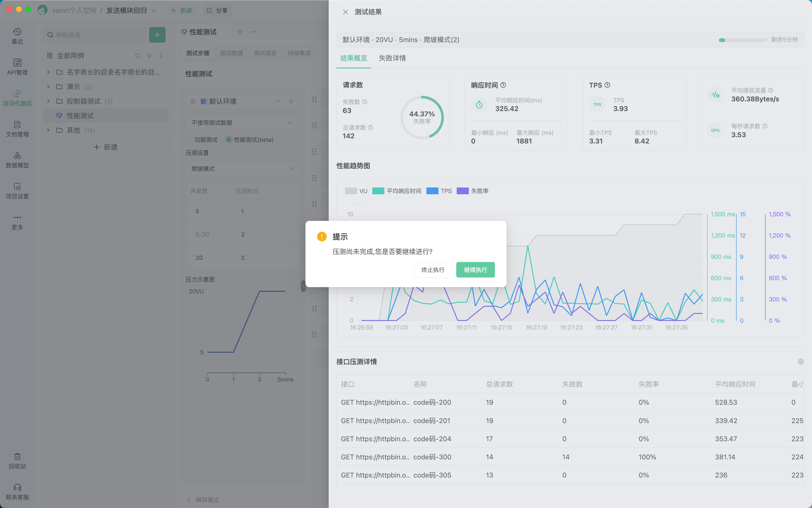Open the 最近 recent history sidebar icon
The width and height of the screenshot is (812, 508).
tap(17, 36)
